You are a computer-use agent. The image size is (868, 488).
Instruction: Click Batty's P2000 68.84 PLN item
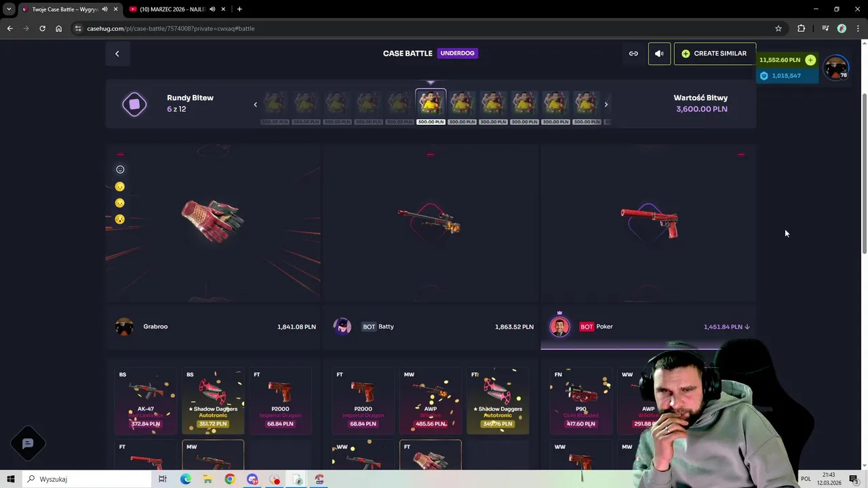point(363,400)
